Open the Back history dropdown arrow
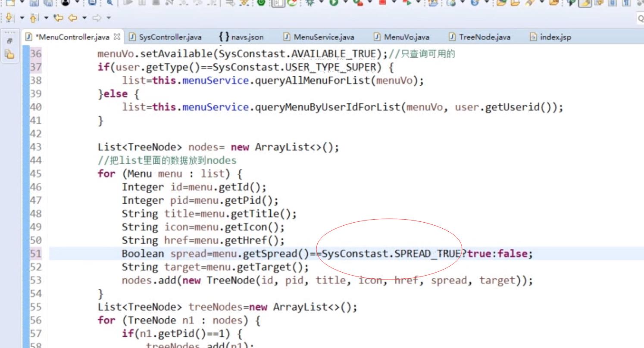Screen dimensions: 644x348 (84, 18)
